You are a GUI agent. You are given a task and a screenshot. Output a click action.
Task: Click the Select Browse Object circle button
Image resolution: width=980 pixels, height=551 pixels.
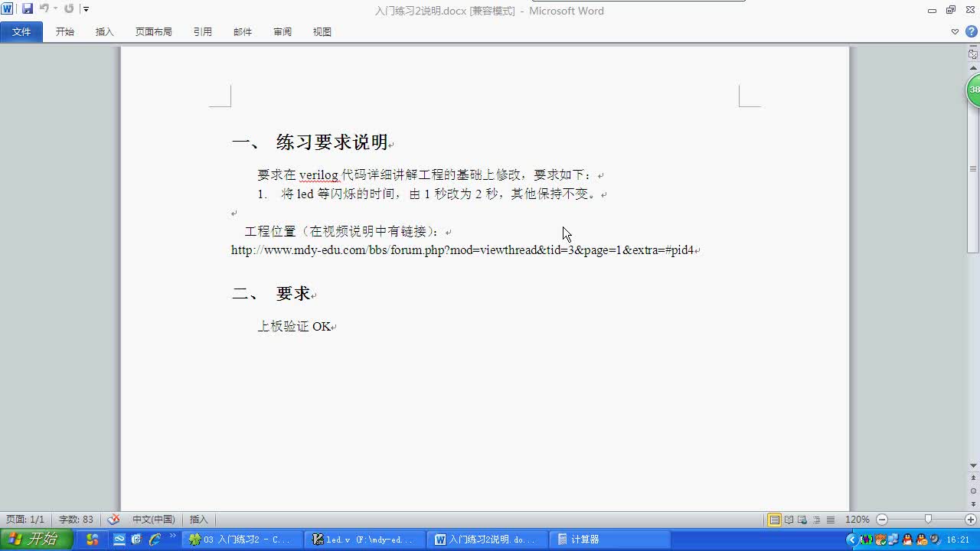pyautogui.click(x=973, y=491)
